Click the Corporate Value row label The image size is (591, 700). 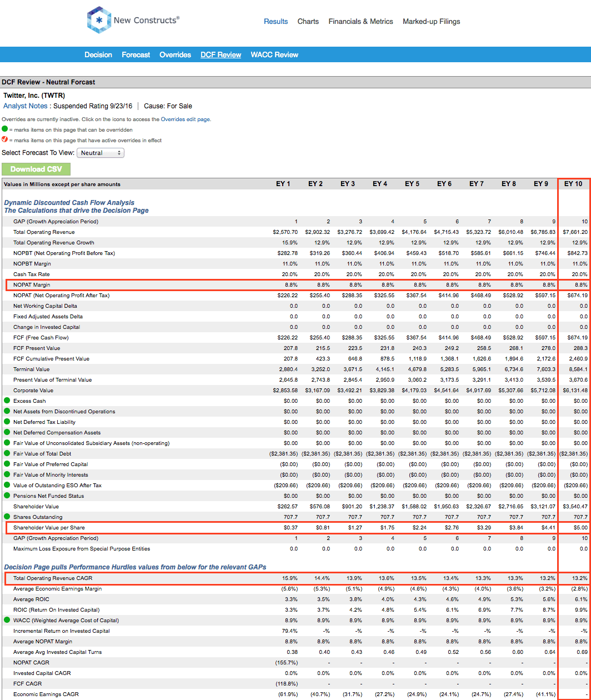(33, 390)
